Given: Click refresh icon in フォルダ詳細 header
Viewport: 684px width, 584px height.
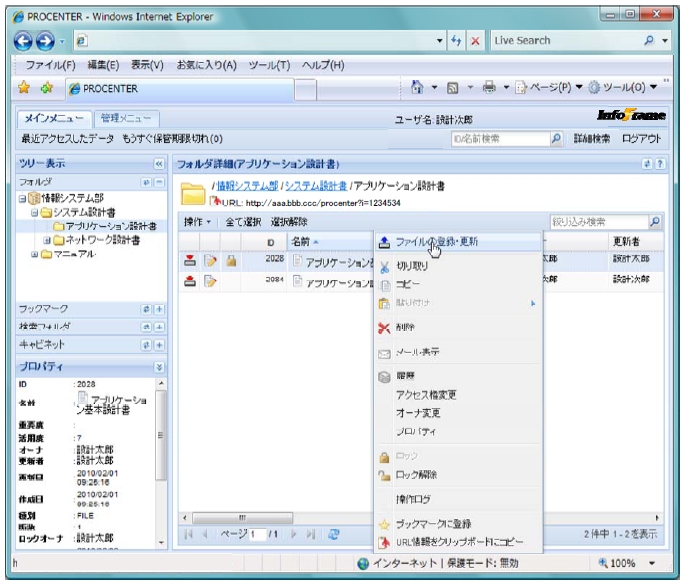Looking at the screenshot, I should (647, 164).
